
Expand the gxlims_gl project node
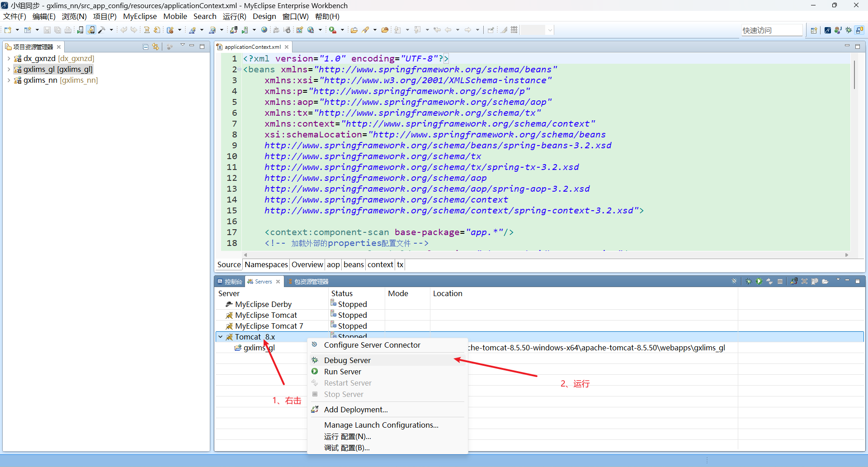click(x=9, y=69)
